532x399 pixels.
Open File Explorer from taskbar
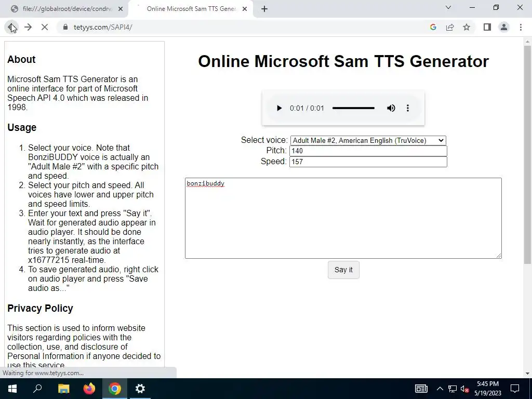(63, 389)
